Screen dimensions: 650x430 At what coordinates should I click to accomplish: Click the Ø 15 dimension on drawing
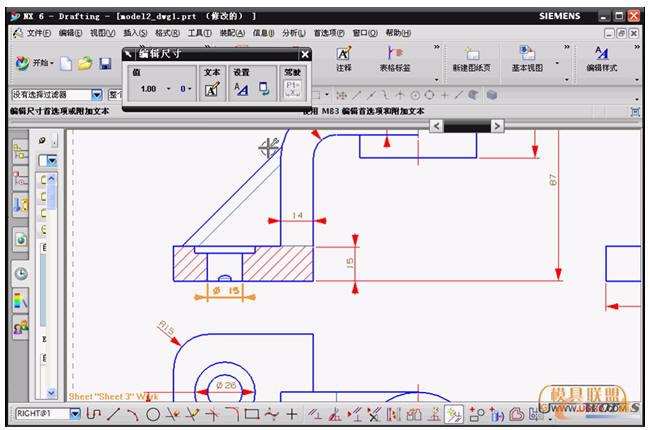[x=228, y=291]
